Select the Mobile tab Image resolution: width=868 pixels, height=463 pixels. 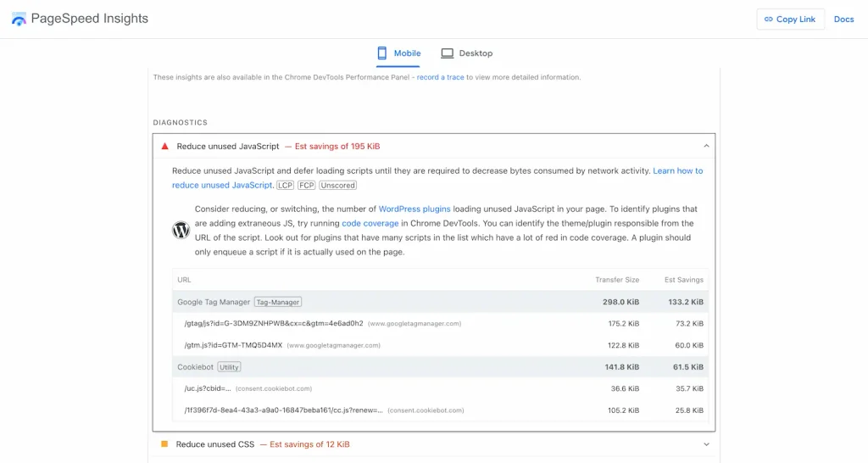pyautogui.click(x=398, y=53)
